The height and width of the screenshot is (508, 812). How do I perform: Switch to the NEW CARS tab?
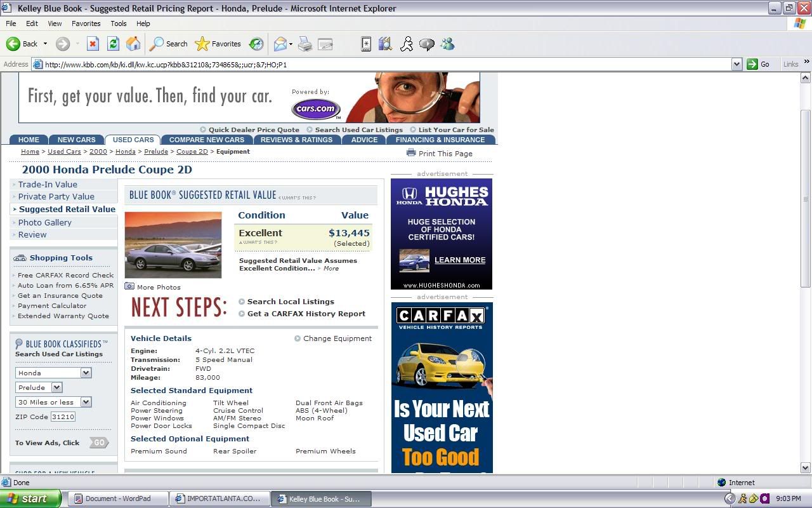point(76,140)
